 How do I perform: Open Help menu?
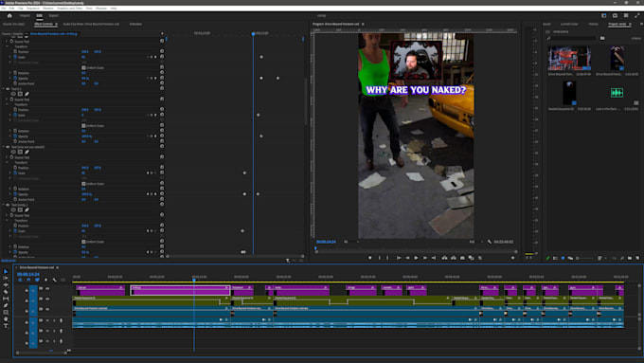tap(114, 9)
